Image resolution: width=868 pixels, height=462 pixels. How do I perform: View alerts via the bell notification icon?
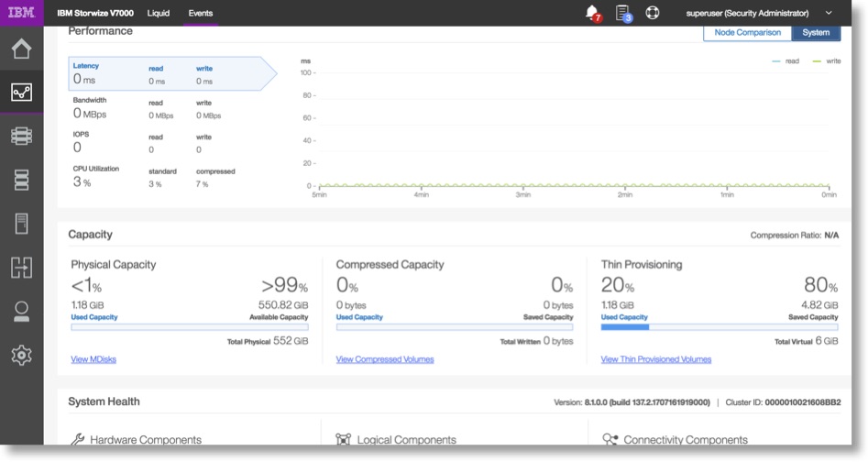coord(592,13)
